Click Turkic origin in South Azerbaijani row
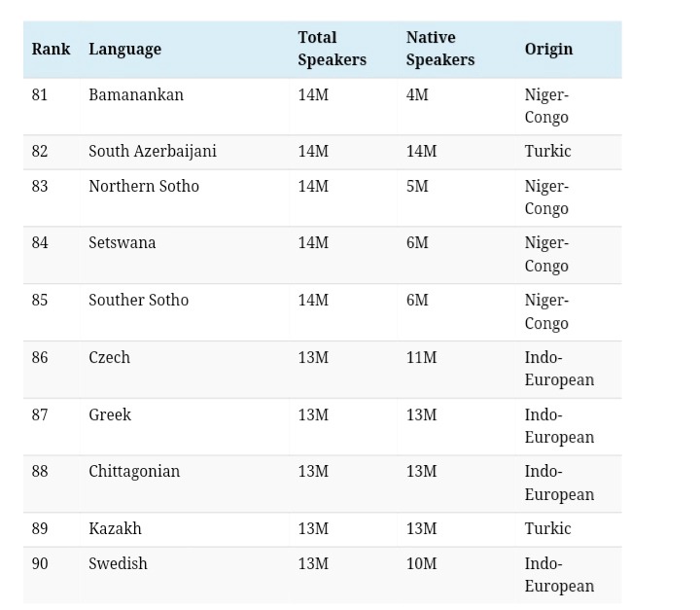The height and width of the screenshot is (610, 700). [547, 151]
